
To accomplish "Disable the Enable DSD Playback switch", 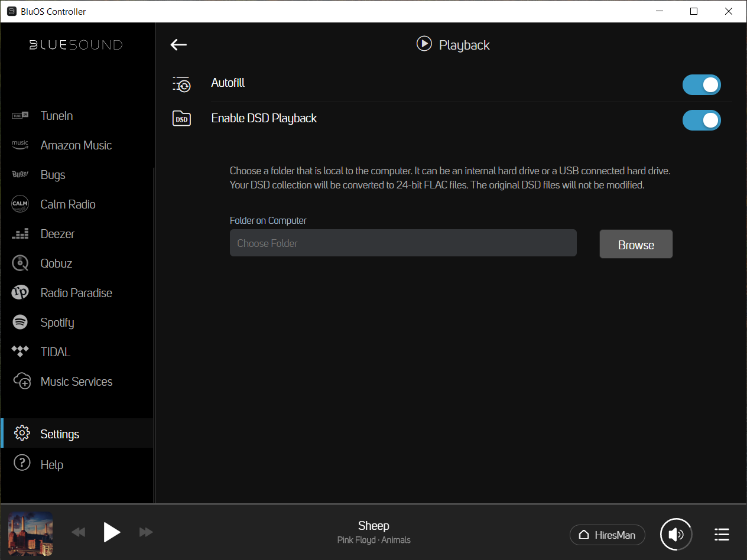I will [x=701, y=121].
